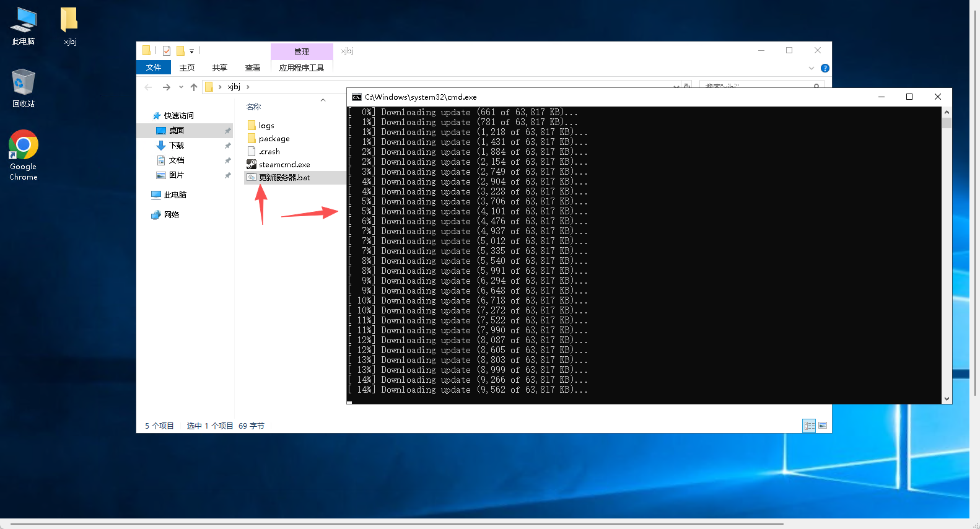Screen dimensions: 980x529
Task: Click the cmd window scroll down arrow
Action: pyautogui.click(x=946, y=399)
